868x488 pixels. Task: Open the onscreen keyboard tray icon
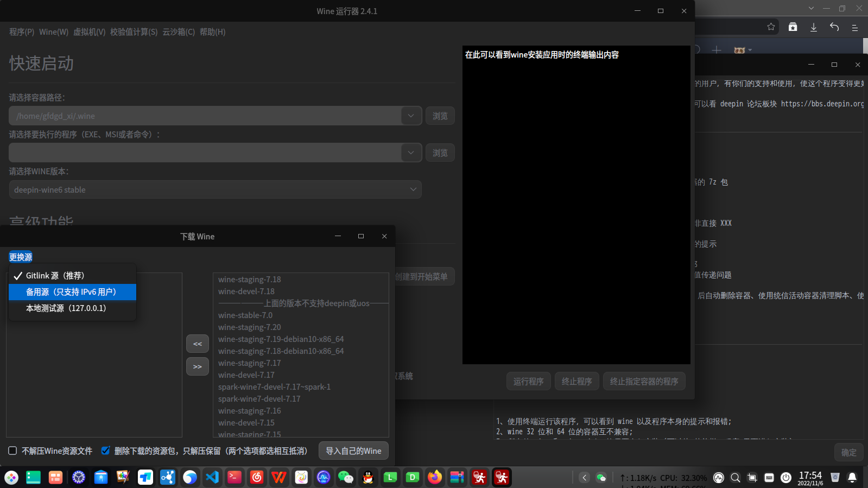769,478
